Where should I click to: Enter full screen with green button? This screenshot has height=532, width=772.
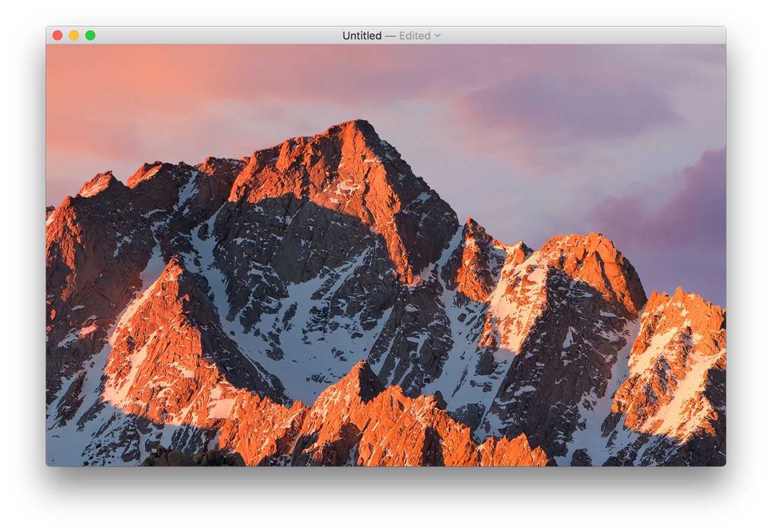coord(90,36)
